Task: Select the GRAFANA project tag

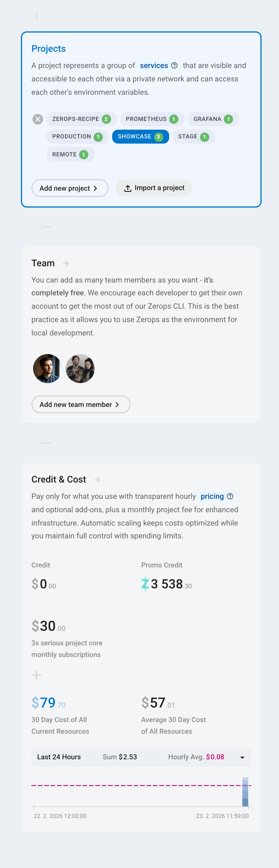Action: click(x=213, y=119)
